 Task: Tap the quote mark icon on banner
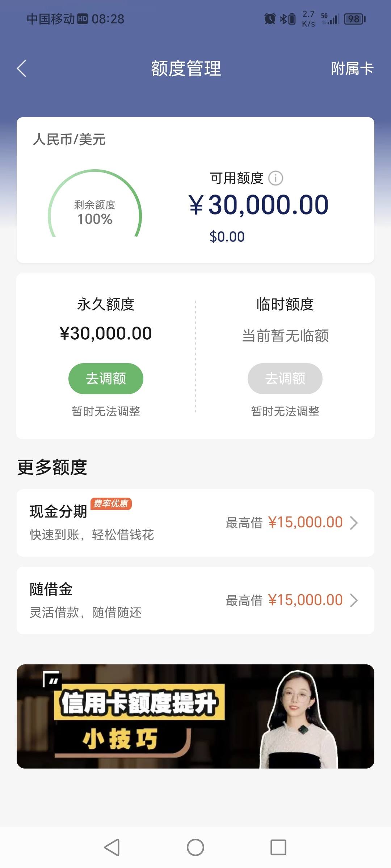pyautogui.click(x=51, y=680)
